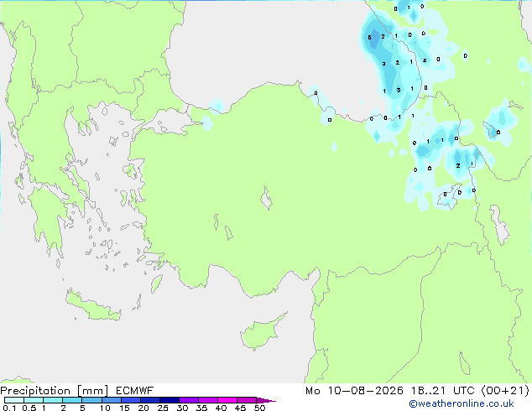The height and width of the screenshot is (411, 532).
Task: Select the 0.1–0.5 mm legend swatch
Action: pyautogui.click(x=14, y=400)
